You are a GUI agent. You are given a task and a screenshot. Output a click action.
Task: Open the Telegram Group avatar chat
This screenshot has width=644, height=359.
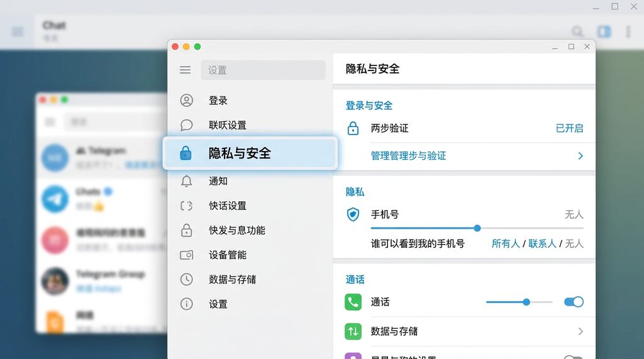[x=55, y=281]
